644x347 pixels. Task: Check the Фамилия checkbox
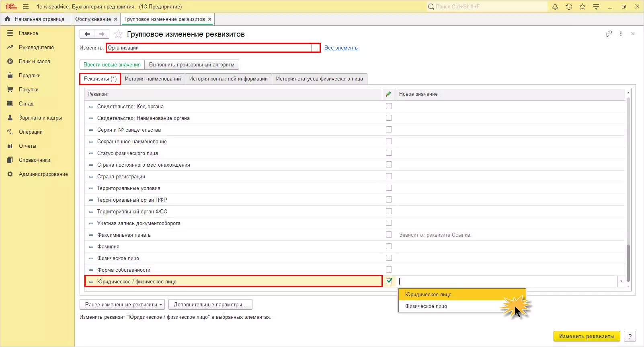click(x=389, y=246)
